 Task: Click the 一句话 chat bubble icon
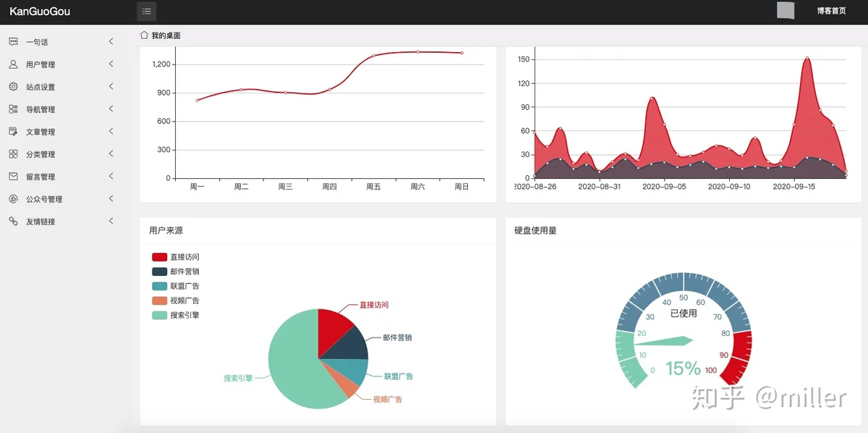(x=13, y=42)
